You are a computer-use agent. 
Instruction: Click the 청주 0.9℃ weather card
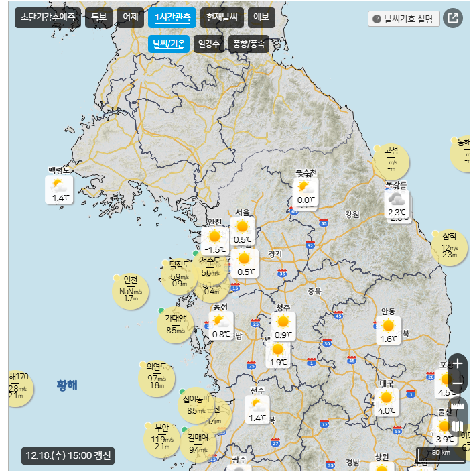pos(283,326)
